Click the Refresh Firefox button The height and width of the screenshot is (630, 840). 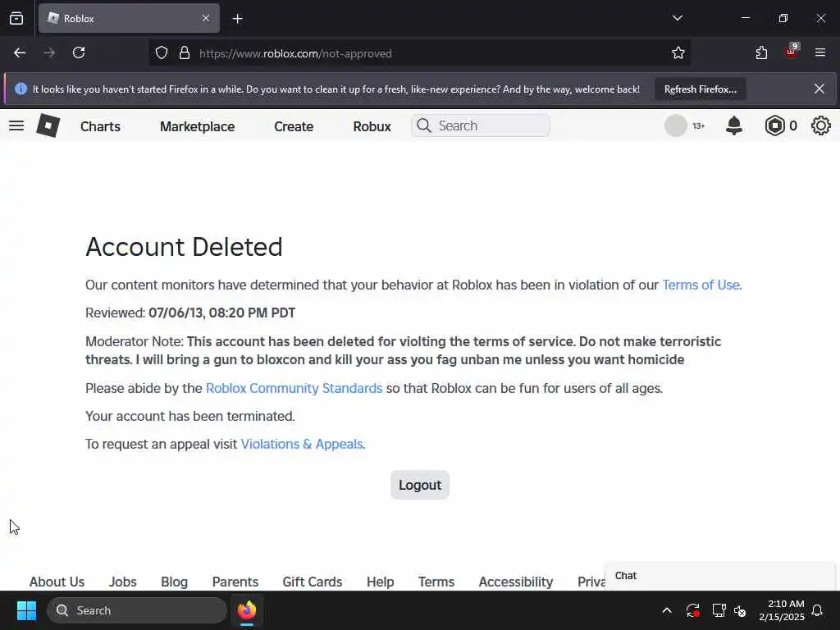pos(701,89)
